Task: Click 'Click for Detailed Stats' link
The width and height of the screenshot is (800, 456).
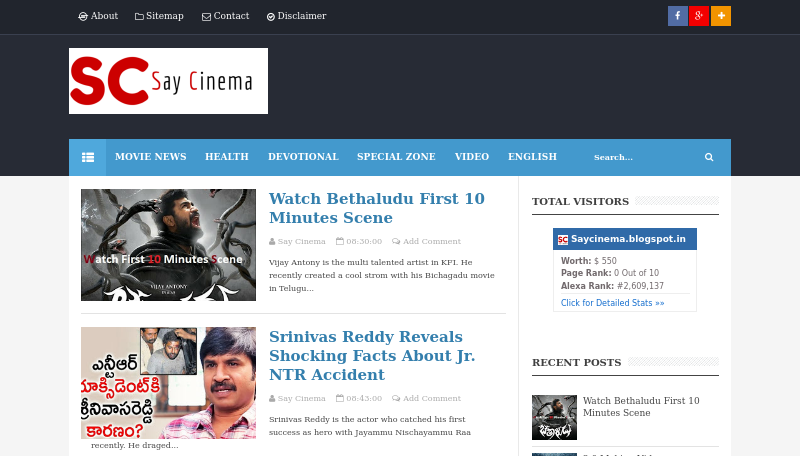Action: pyautogui.click(x=612, y=303)
